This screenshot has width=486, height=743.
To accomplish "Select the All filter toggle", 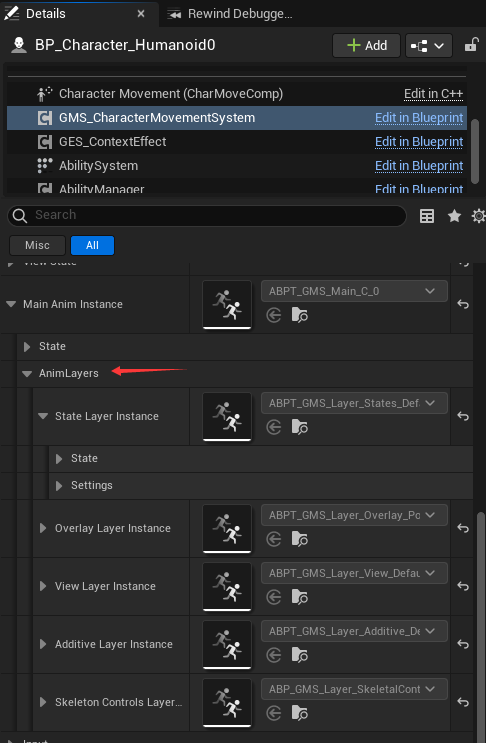I will 92,245.
